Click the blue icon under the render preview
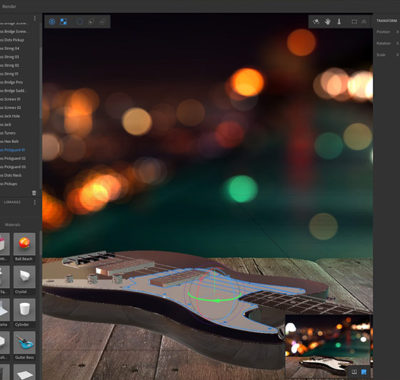Viewport: 400px width, 380px height. (x=364, y=371)
